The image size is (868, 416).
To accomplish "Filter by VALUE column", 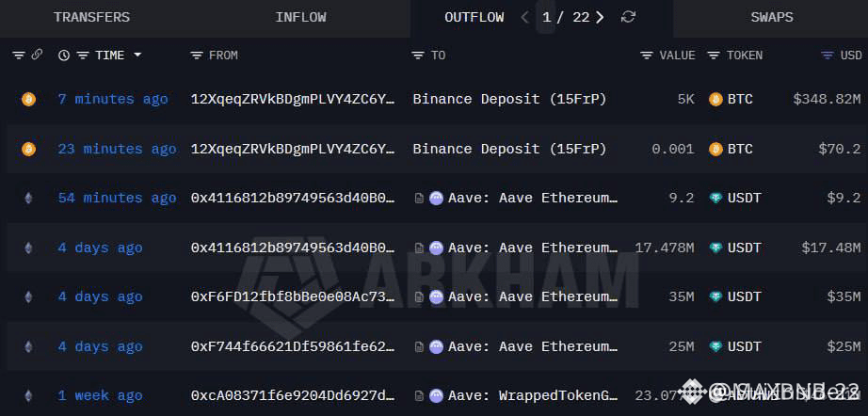I will coord(647,56).
